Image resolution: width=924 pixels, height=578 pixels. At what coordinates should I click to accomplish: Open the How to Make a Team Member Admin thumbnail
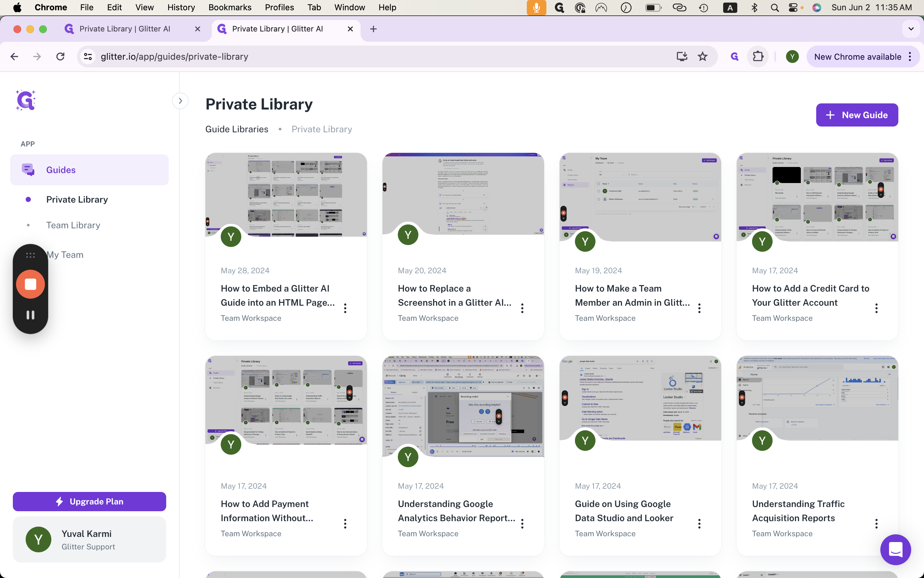point(640,197)
